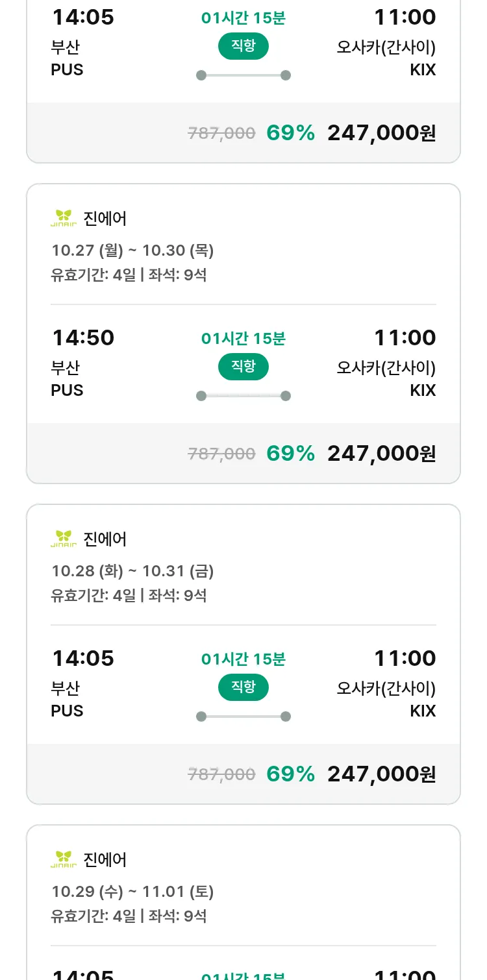Open the 10.28 (화) ~ 10.31 (금) date range
Viewport: 487px width, 980px height.
pyautogui.click(x=132, y=571)
